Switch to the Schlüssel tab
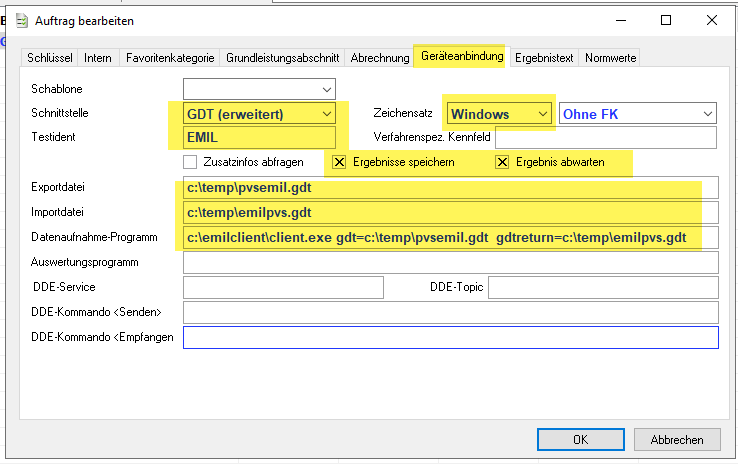 (50, 58)
